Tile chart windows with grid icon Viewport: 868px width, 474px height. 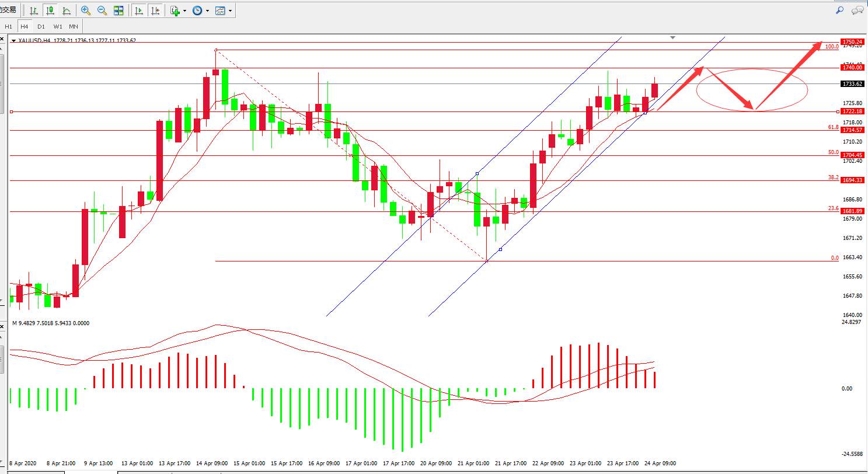(x=118, y=11)
